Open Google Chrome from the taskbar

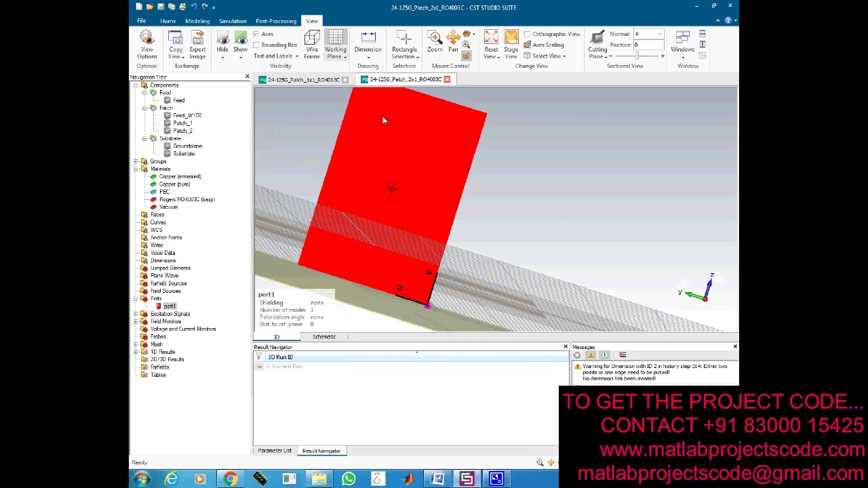click(231, 479)
